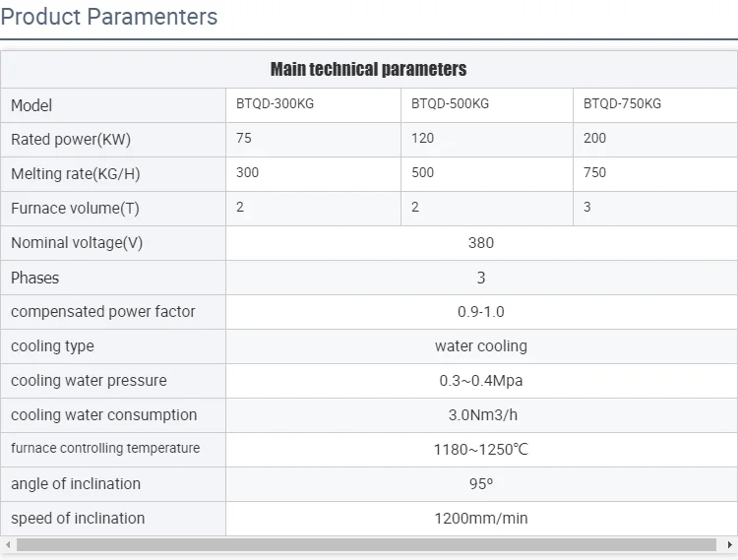Click the 0.9-1.0 power factor value
Screen dimensions: 738x560
[x=481, y=312]
